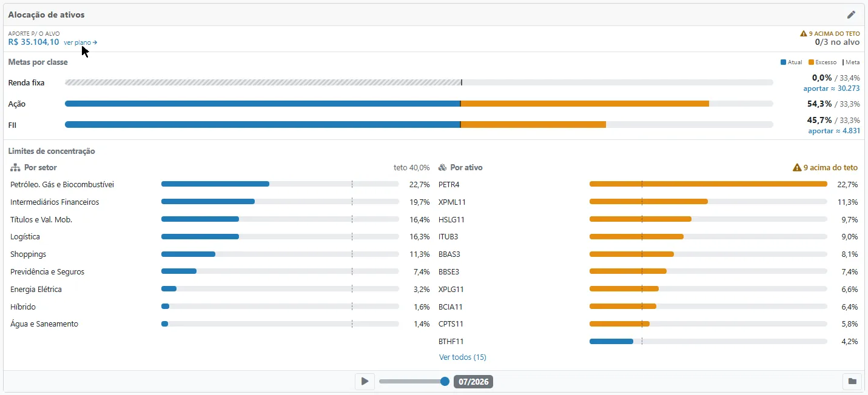
Task: Click the warning triangle next to 9 ACIMA DO TETO
Action: coord(804,34)
